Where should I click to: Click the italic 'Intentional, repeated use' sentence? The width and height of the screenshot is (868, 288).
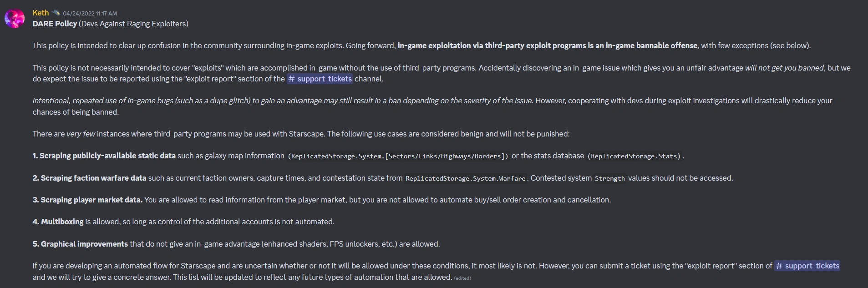coord(282,101)
